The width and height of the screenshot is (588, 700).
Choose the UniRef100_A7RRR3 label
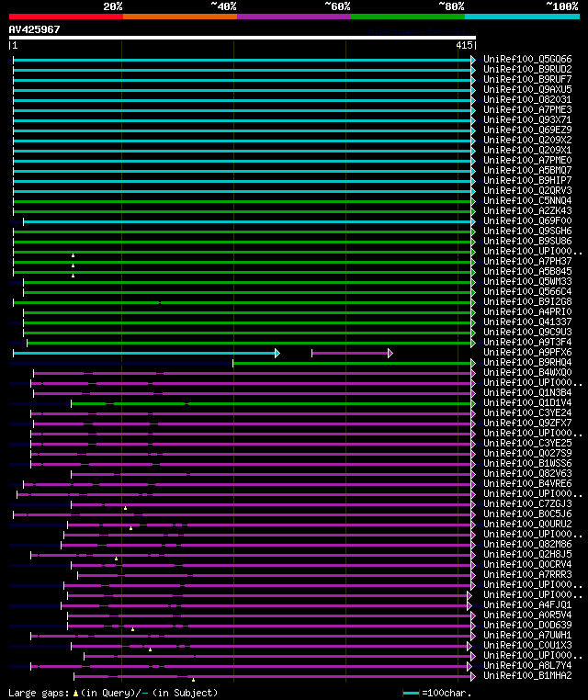pyautogui.click(x=527, y=574)
